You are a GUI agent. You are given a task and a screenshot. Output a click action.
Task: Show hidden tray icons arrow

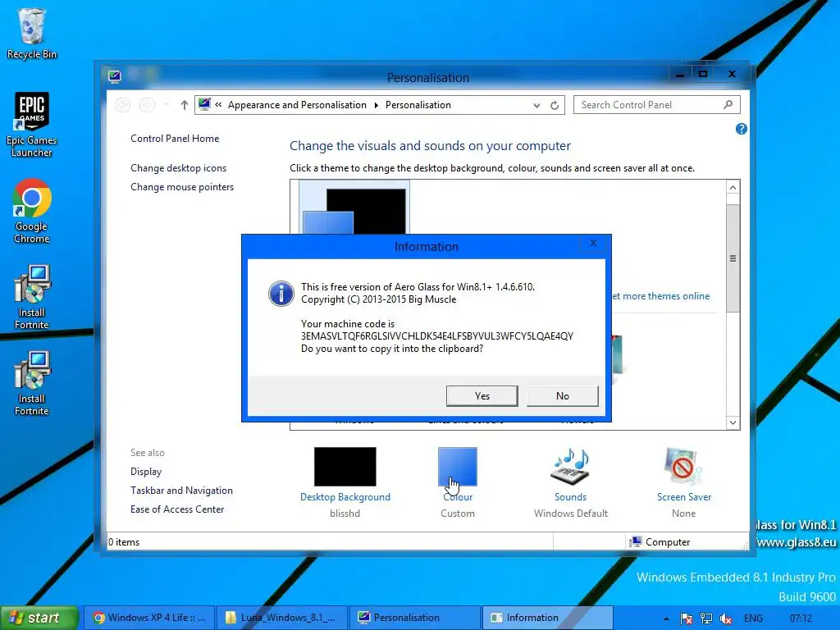[x=666, y=619]
